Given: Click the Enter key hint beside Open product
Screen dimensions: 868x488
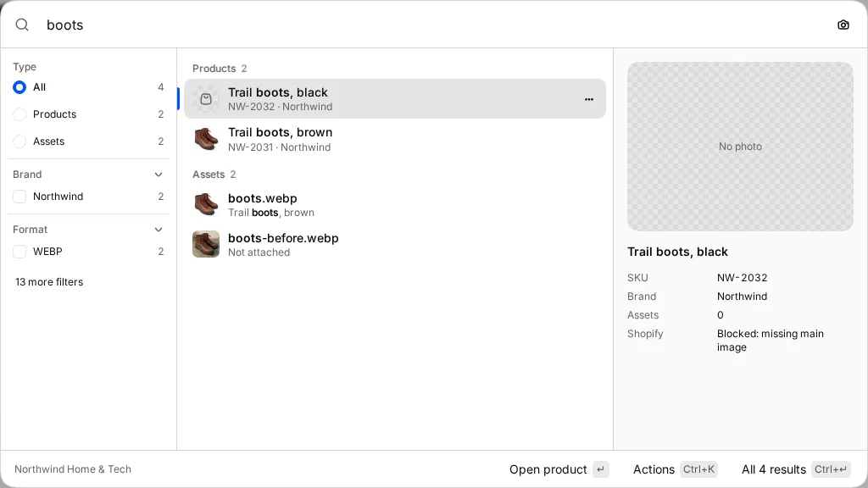Looking at the screenshot, I should coord(601,469).
